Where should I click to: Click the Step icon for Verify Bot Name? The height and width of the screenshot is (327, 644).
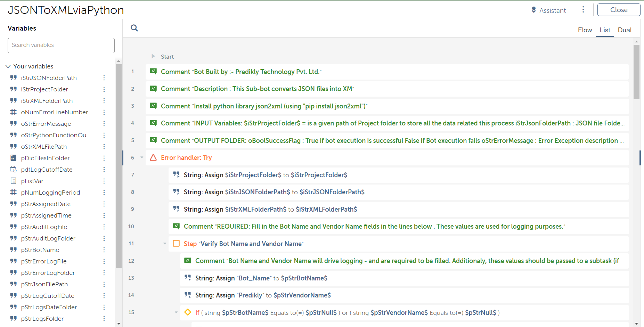coord(176,244)
